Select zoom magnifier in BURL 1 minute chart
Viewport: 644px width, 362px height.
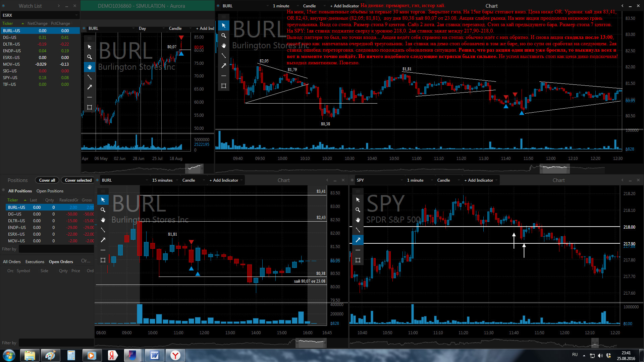click(x=224, y=36)
